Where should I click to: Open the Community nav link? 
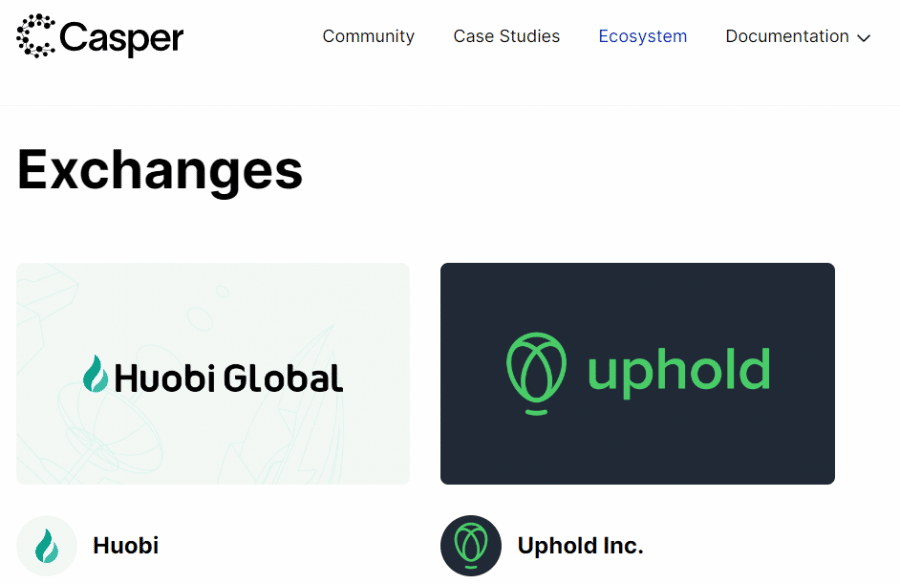(x=368, y=36)
